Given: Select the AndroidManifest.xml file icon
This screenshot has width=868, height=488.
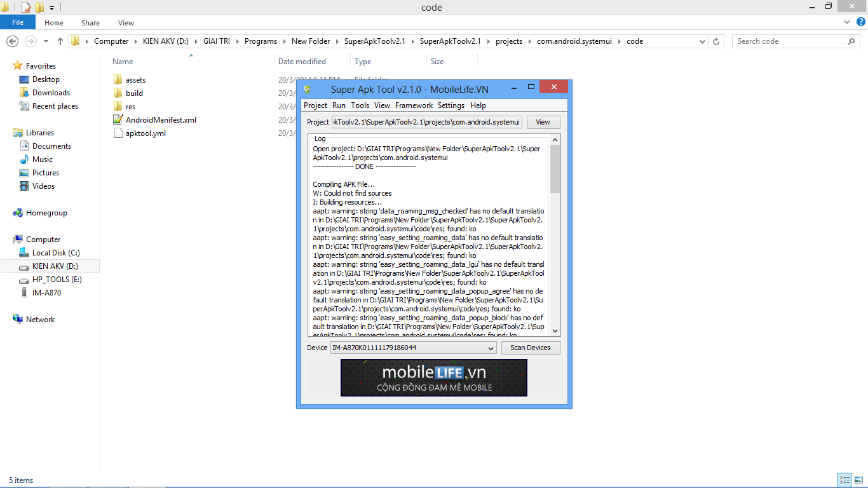Looking at the screenshot, I should coord(118,120).
